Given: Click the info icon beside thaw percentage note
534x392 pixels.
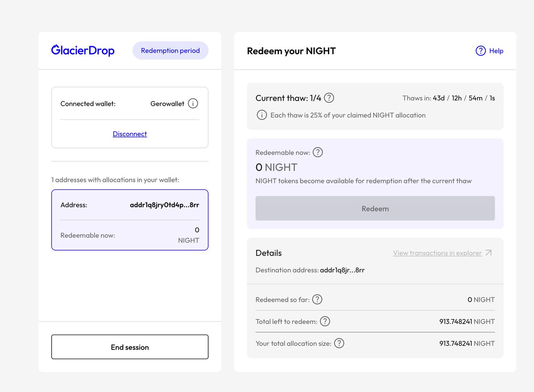Looking at the screenshot, I should pos(261,115).
